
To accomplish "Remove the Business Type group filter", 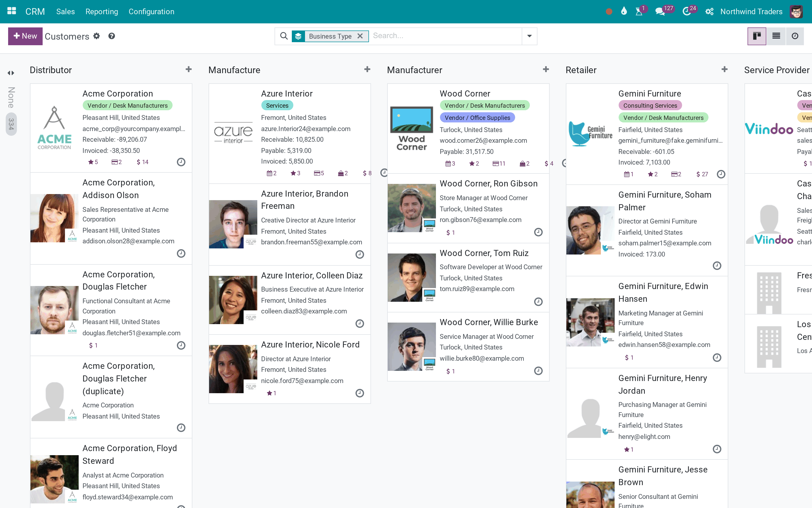I will click(360, 36).
